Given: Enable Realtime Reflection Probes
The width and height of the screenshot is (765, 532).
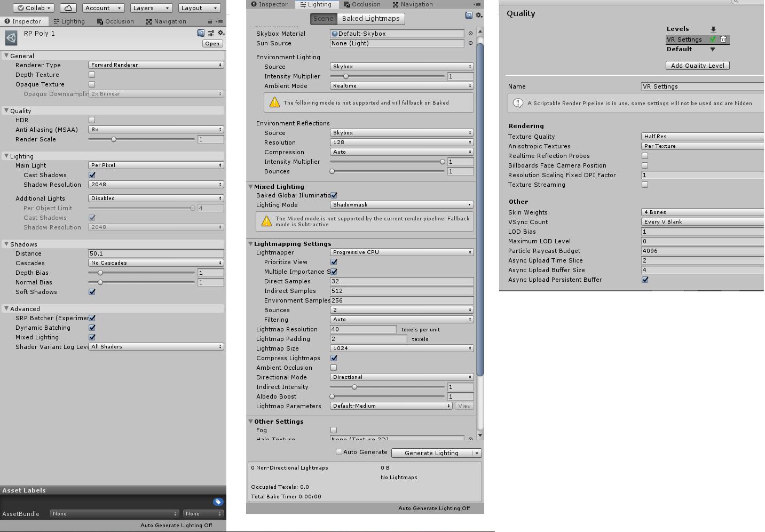Looking at the screenshot, I should click(x=645, y=156).
